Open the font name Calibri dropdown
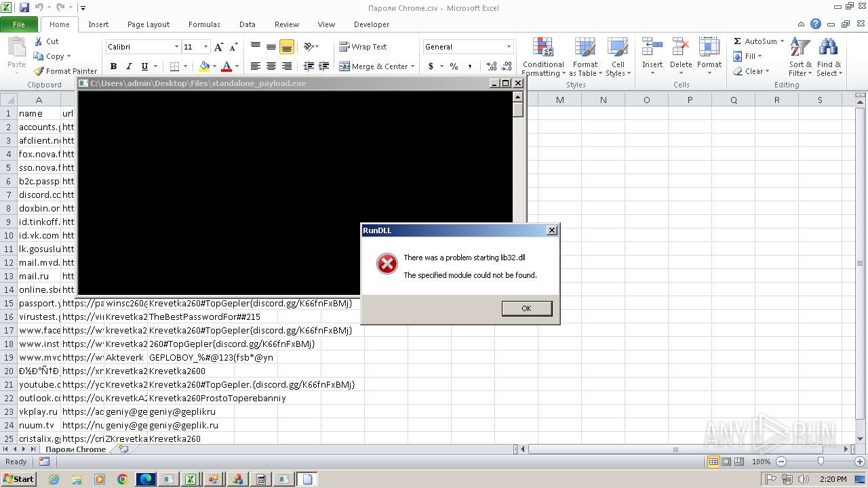 point(176,47)
